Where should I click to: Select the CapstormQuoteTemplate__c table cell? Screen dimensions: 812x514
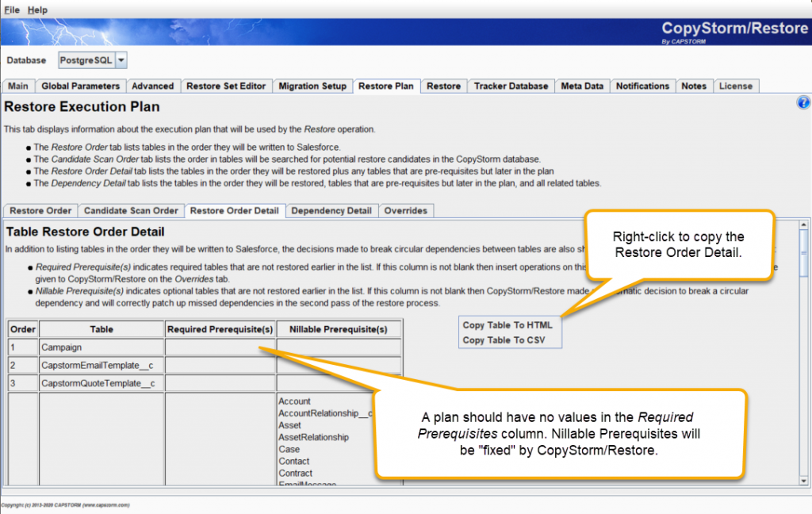(101, 383)
